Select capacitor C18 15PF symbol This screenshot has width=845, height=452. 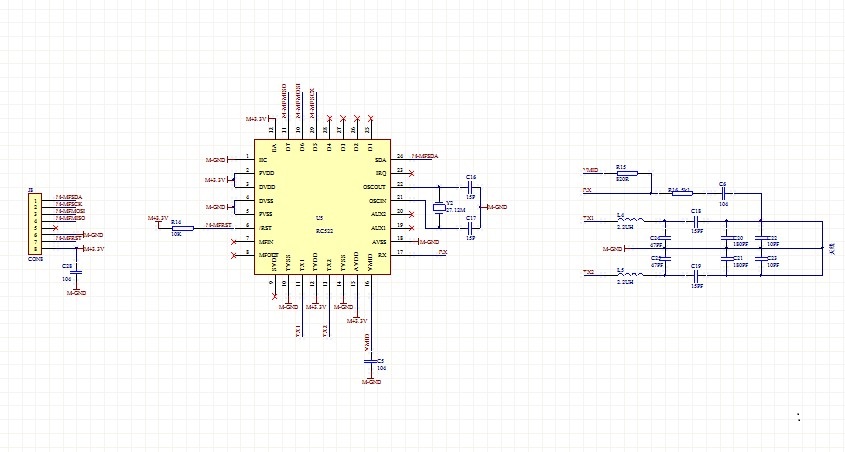click(696, 220)
